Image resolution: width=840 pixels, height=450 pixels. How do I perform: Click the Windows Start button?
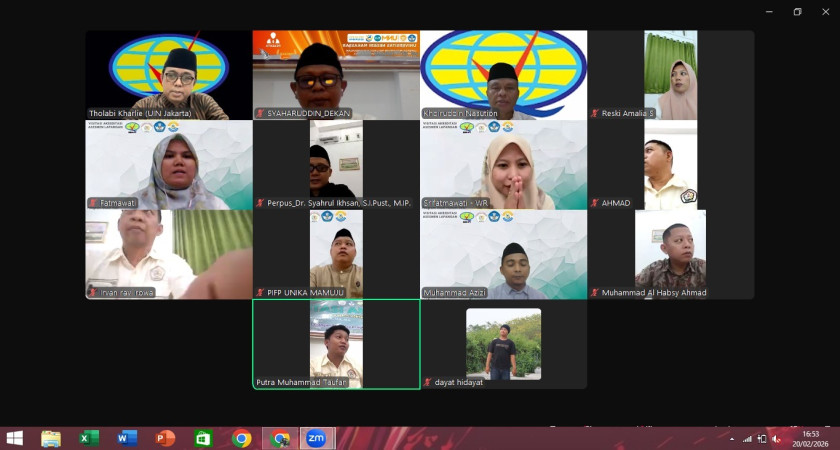(x=15, y=439)
